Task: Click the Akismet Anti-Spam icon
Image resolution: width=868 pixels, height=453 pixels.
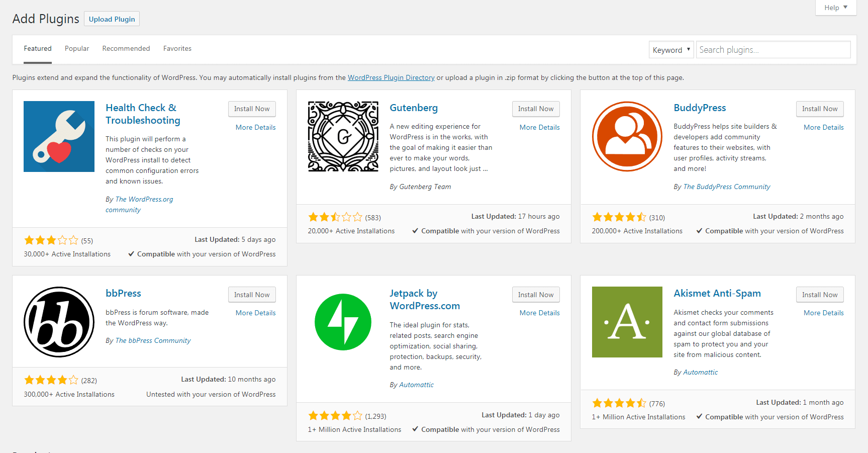Action: pos(627,322)
